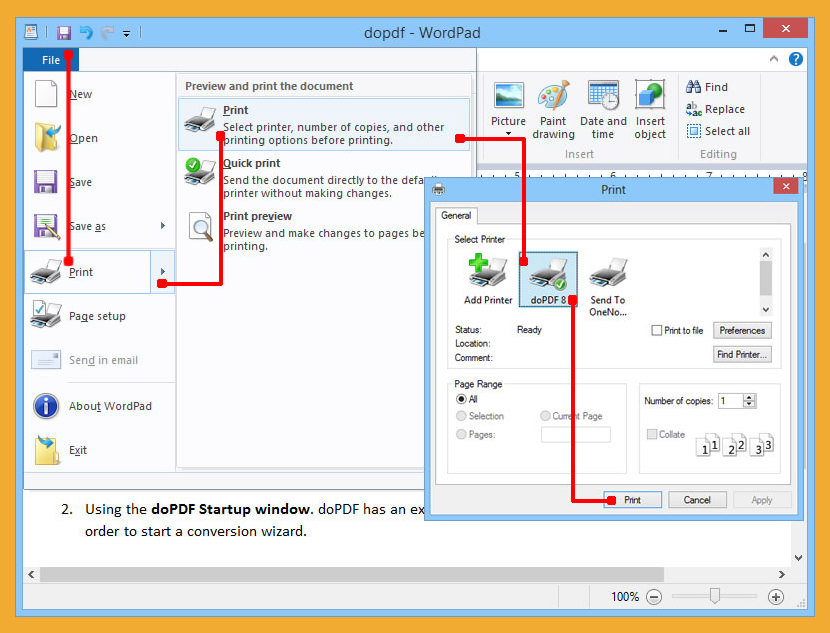The width and height of the screenshot is (830, 633).
Task: Toggle the Collate checkbox
Action: tap(652, 434)
